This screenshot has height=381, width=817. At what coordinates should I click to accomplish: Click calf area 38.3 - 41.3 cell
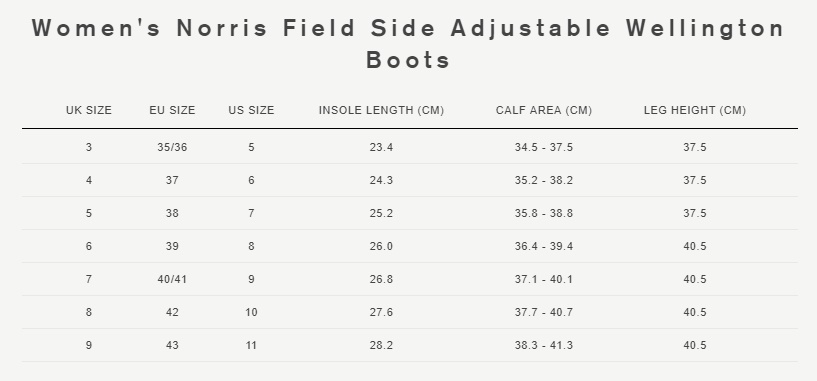[544, 346]
